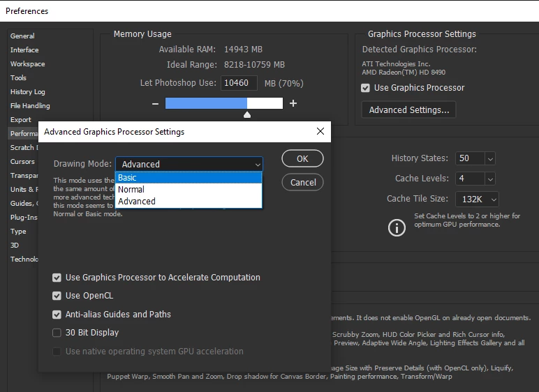Select Type preferences category

(x=18, y=231)
